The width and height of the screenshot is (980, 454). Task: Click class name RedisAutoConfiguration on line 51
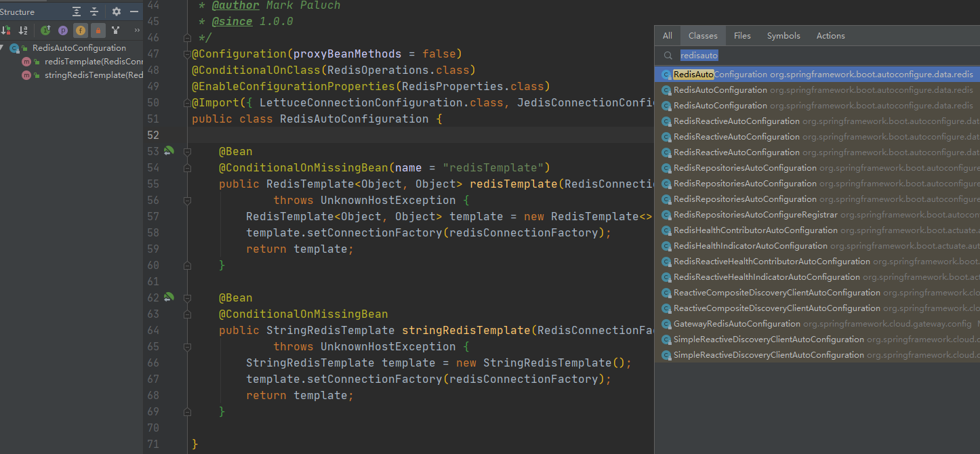pos(354,119)
